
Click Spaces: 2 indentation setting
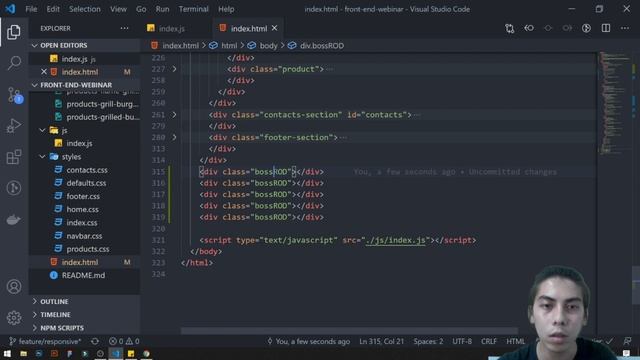pyautogui.click(x=428, y=341)
